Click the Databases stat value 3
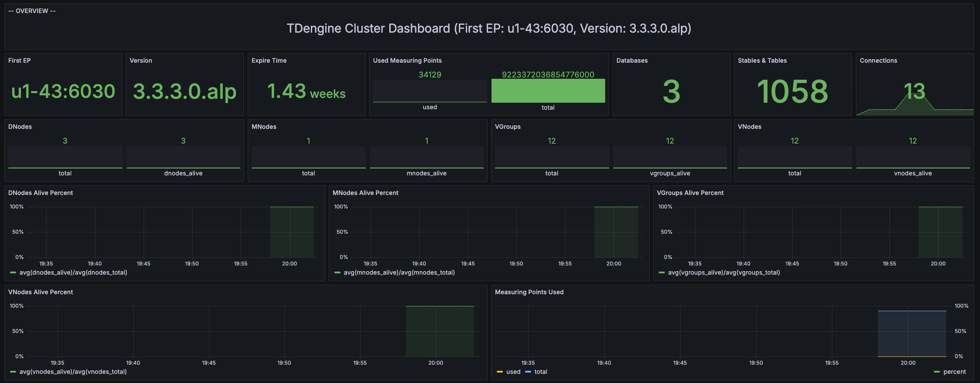The width and height of the screenshot is (980, 383). coord(671,91)
